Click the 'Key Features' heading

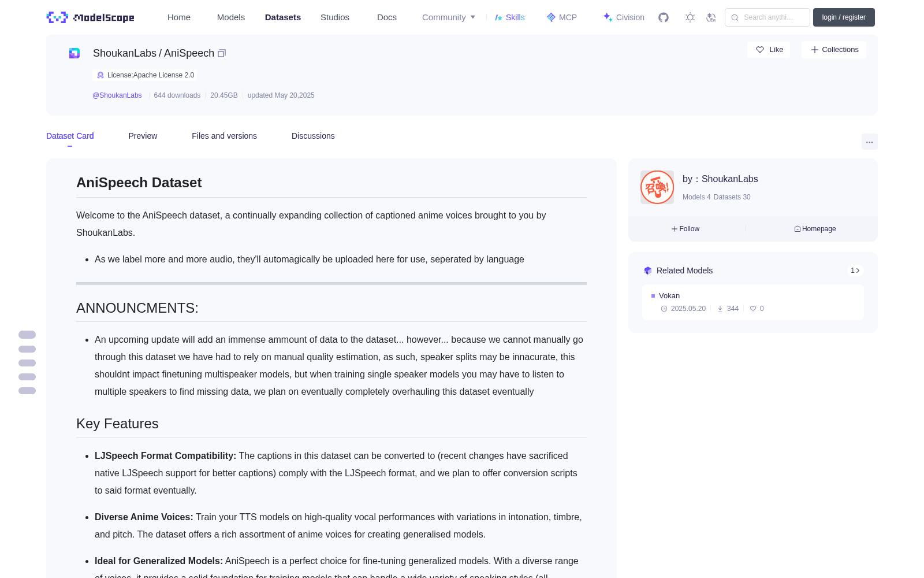[117, 424]
